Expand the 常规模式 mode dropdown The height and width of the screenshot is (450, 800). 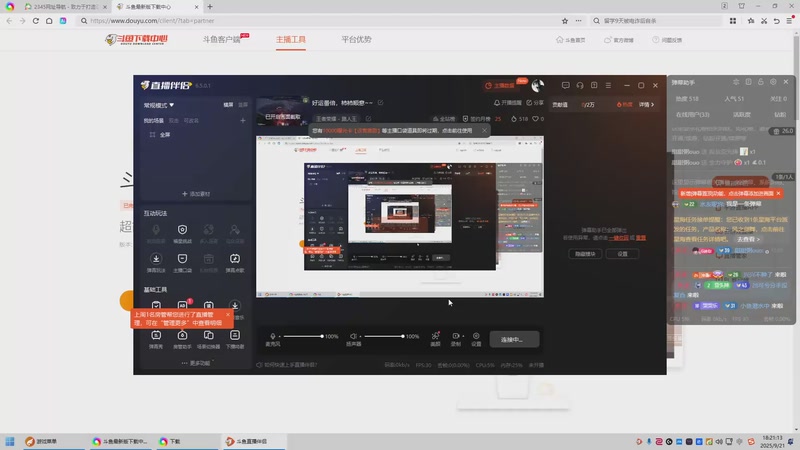[x=159, y=105]
